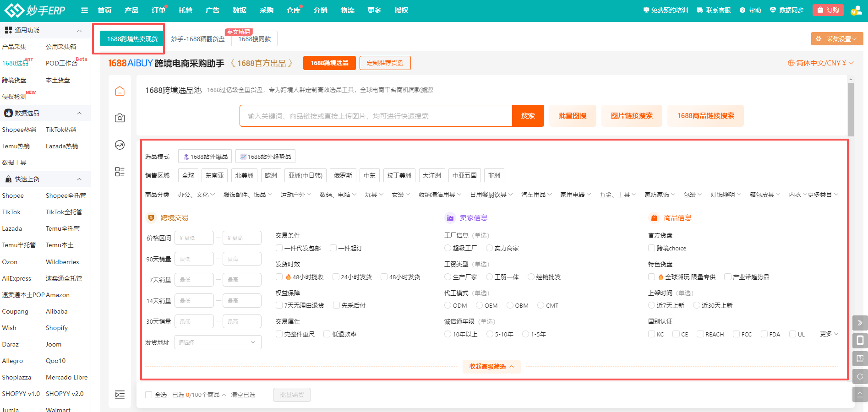This screenshot has width=868, height=412.
Task: Open Shopee热销 in sidebar
Action: click(19, 130)
